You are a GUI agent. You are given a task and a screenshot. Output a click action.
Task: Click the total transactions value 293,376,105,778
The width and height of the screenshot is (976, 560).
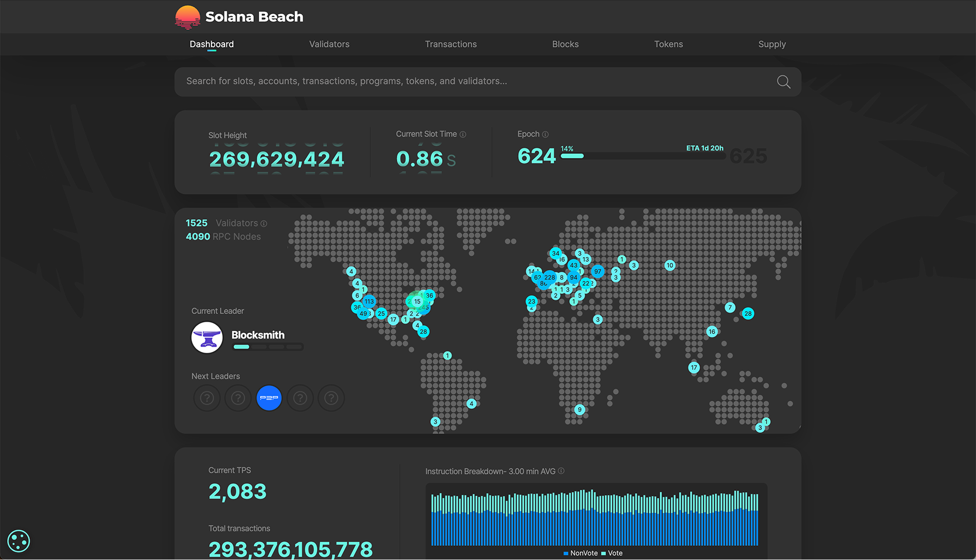[x=291, y=549]
